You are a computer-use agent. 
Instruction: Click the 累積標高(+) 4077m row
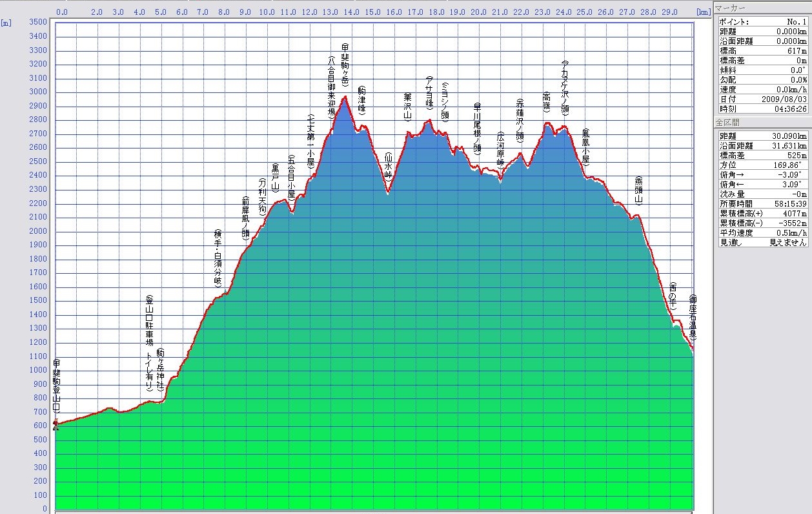click(x=762, y=213)
